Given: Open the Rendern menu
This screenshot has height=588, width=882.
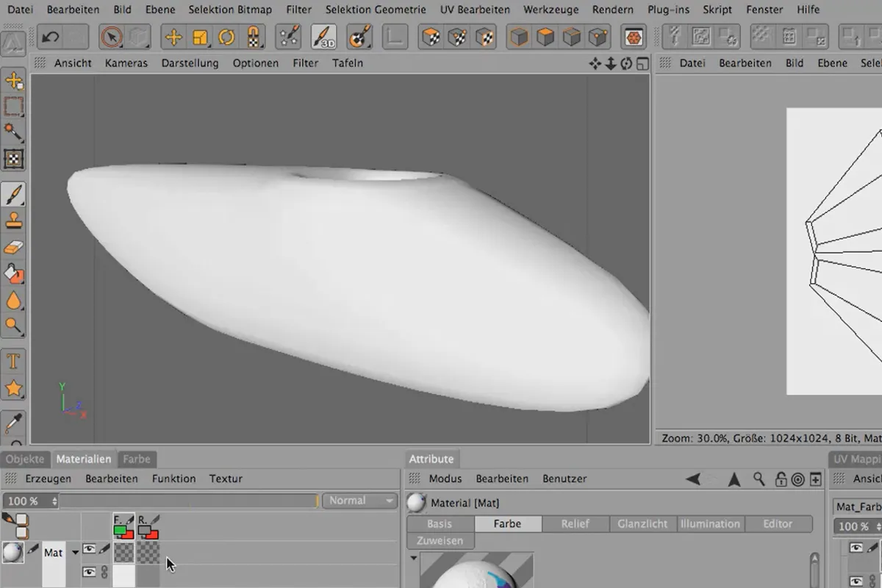Looking at the screenshot, I should pos(612,10).
